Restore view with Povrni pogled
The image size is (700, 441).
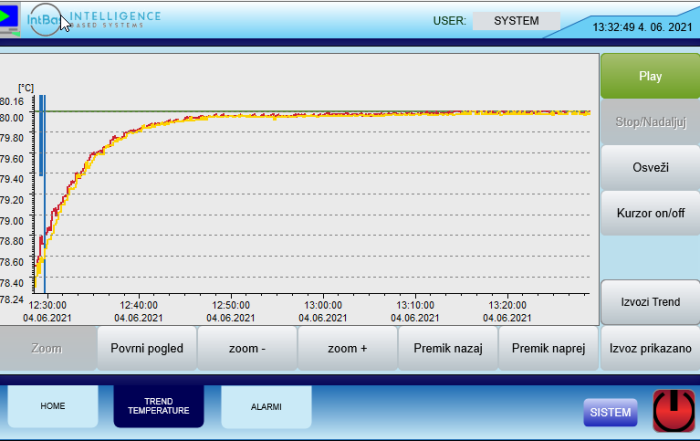tap(147, 348)
